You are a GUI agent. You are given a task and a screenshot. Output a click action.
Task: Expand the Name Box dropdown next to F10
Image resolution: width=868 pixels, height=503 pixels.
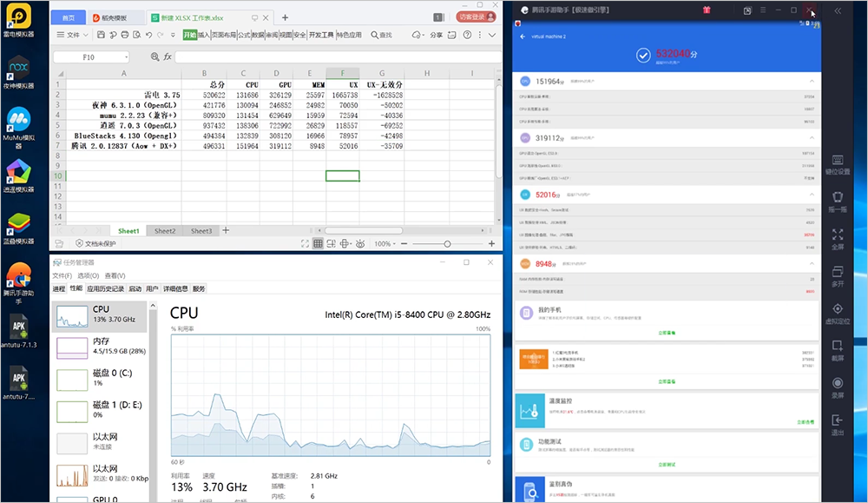(x=126, y=57)
